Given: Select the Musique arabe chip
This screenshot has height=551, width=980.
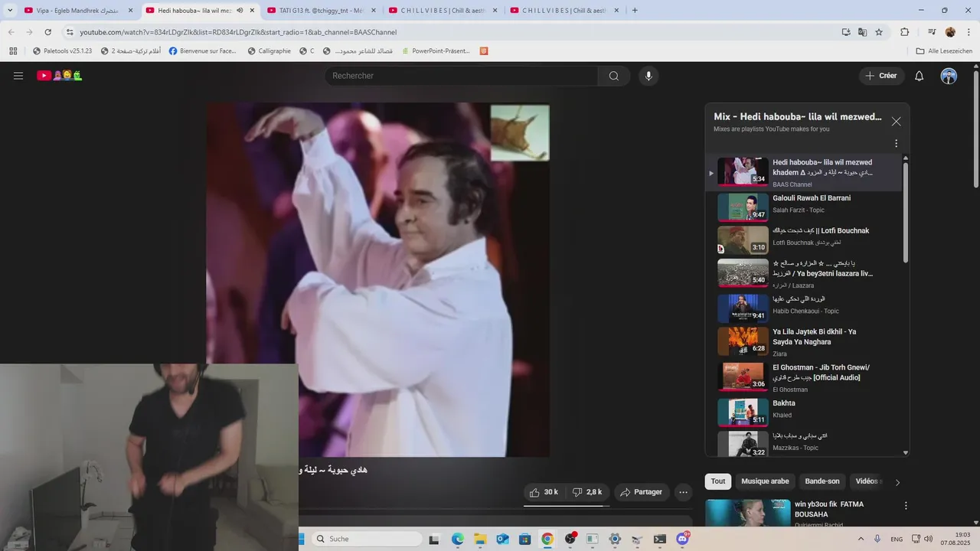Looking at the screenshot, I should coord(765,481).
